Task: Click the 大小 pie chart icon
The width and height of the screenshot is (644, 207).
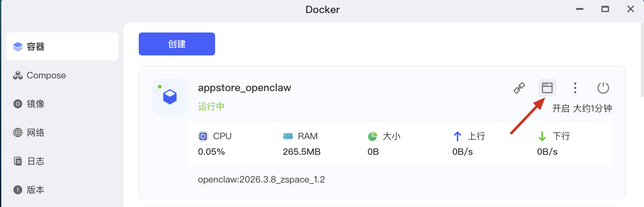Action: [373, 136]
